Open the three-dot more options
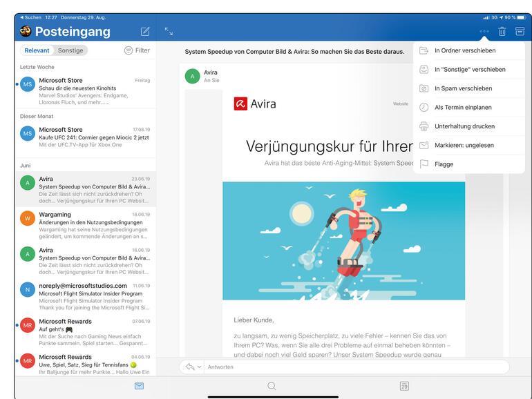 (484, 32)
